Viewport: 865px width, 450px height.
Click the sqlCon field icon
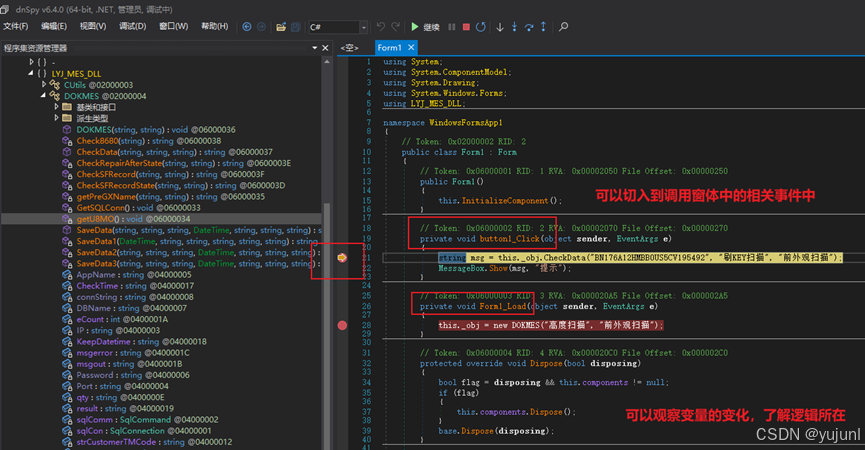tap(67, 431)
